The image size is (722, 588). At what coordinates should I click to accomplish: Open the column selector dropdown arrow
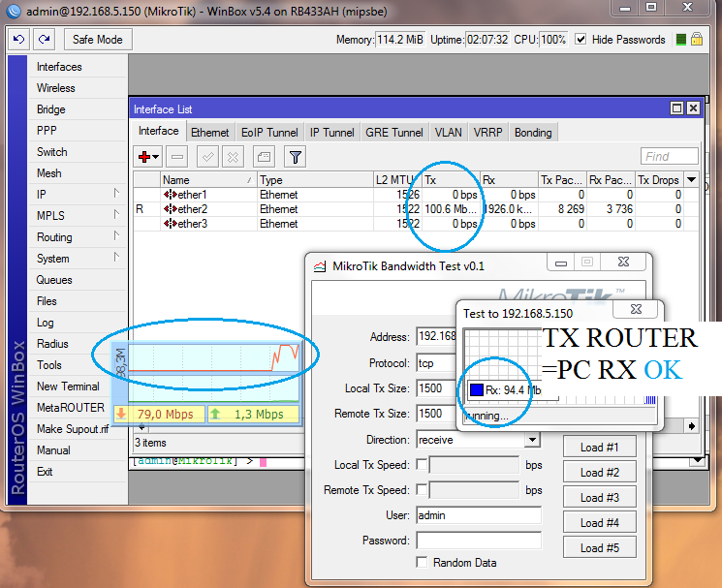691,179
